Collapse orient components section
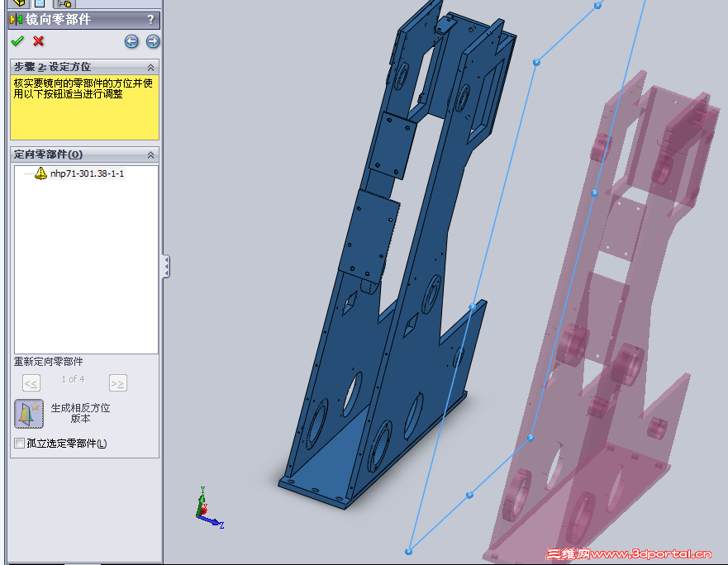 (x=151, y=154)
